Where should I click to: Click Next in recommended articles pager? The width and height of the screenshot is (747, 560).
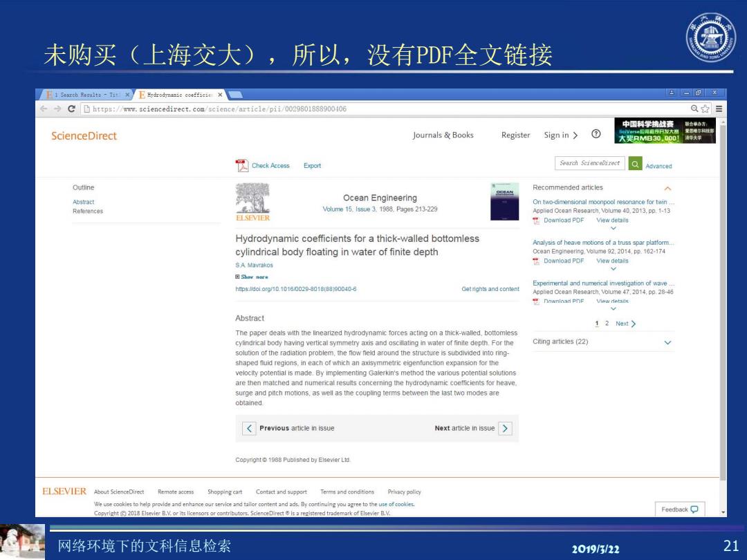[x=625, y=324]
